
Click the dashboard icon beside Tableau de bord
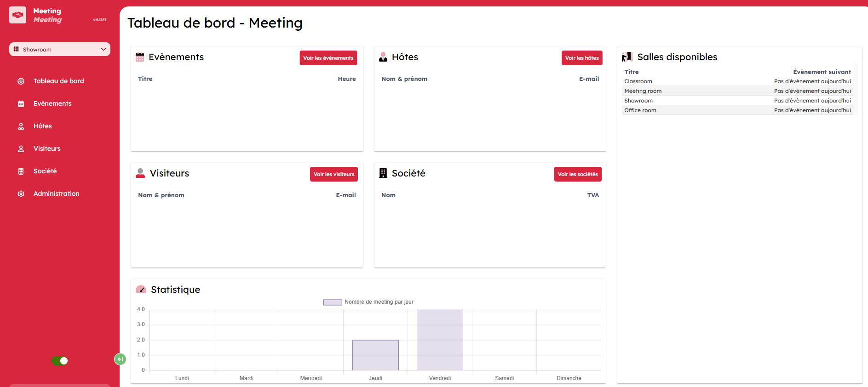point(21,81)
